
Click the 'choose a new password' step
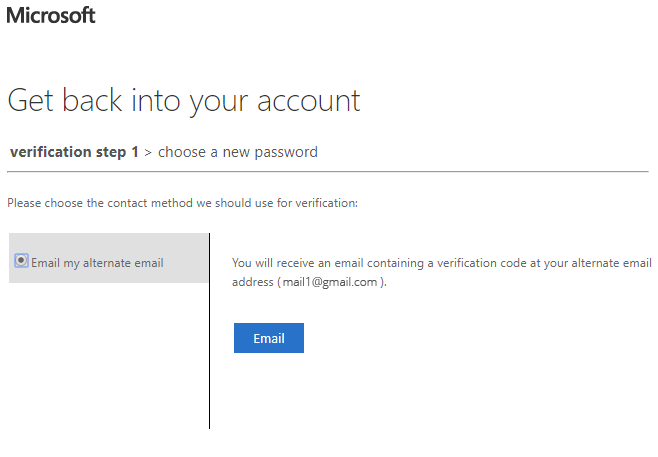(x=238, y=152)
